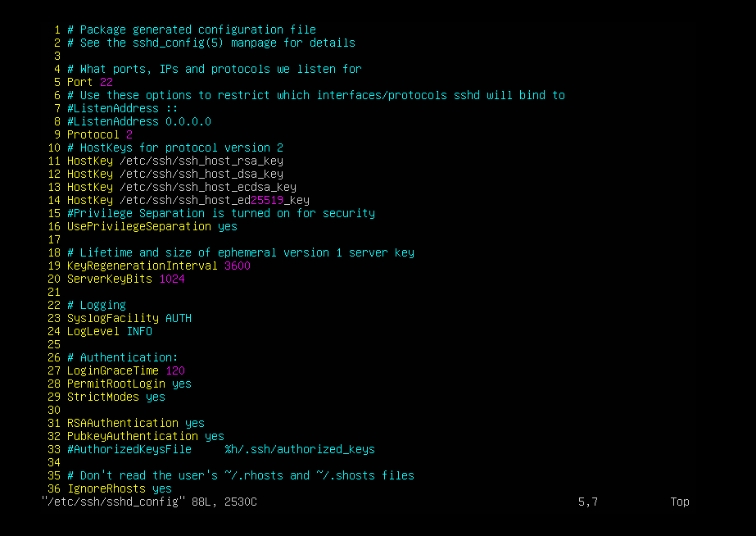The width and height of the screenshot is (756, 536).
Task: Click 'UsePrivilegeSeparation' setting
Action: (x=139, y=226)
